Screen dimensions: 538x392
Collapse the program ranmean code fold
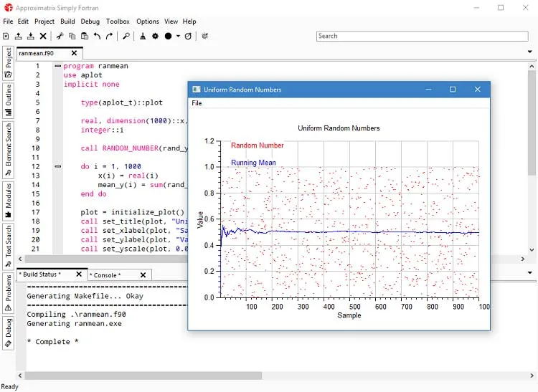click(x=58, y=66)
